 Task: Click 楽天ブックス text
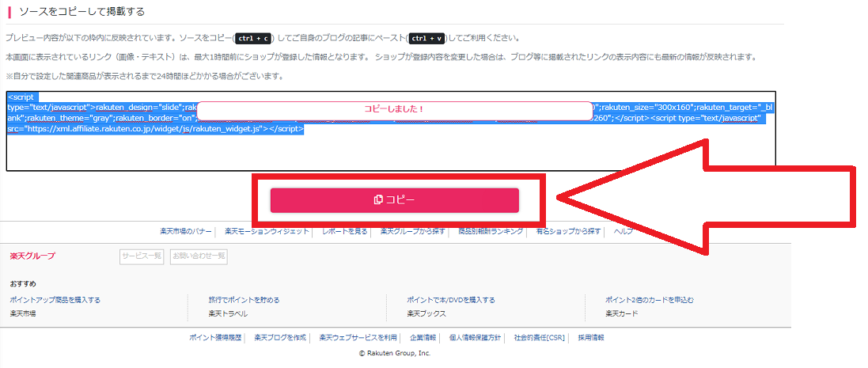[x=426, y=313]
